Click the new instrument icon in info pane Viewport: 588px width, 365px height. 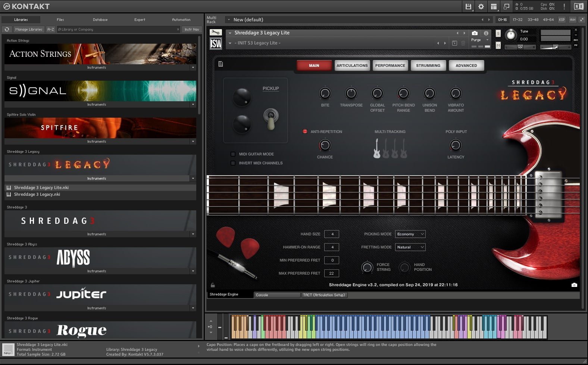(8, 350)
